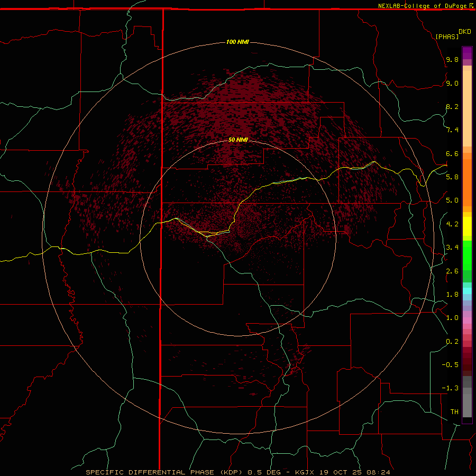Click the 0.2 scale value
The image size is (476, 476).
(452, 342)
